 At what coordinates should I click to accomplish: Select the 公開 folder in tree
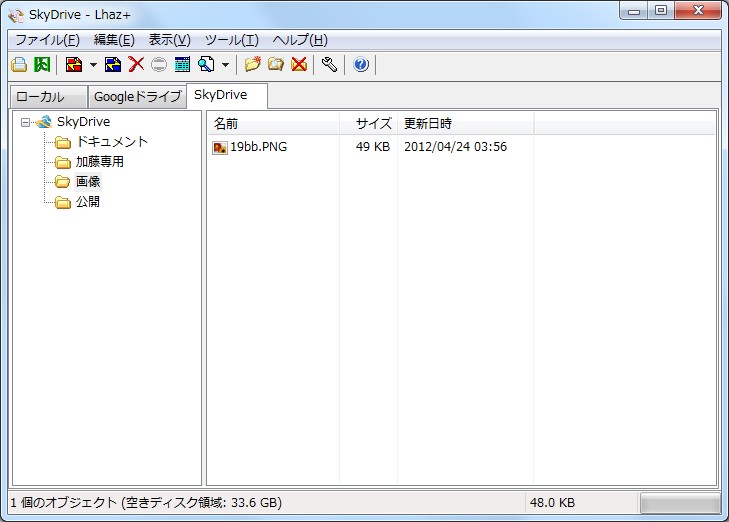tap(88, 202)
